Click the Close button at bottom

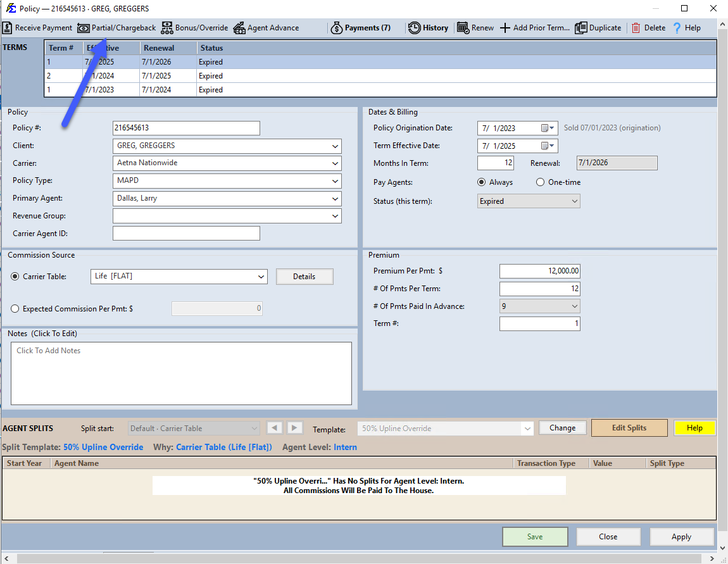pyautogui.click(x=608, y=537)
